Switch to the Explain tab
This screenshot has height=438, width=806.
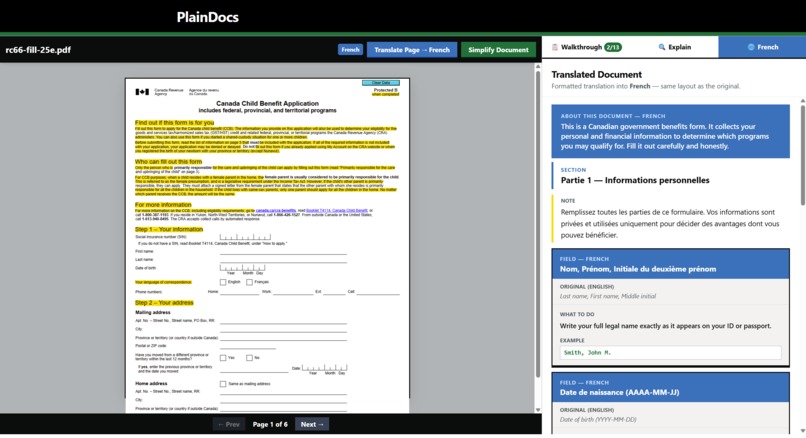674,47
